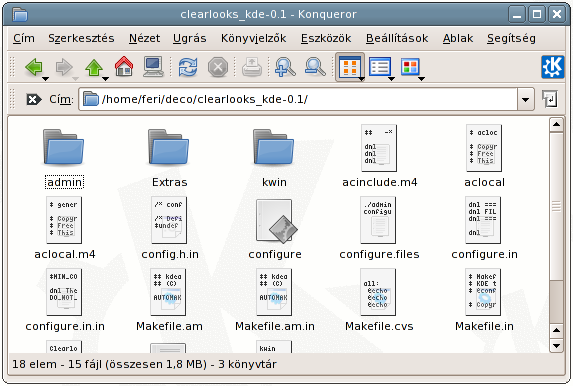This screenshot has height=386, width=573.
Task: Click the window menu icon in titlebar
Action: (20, 14)
